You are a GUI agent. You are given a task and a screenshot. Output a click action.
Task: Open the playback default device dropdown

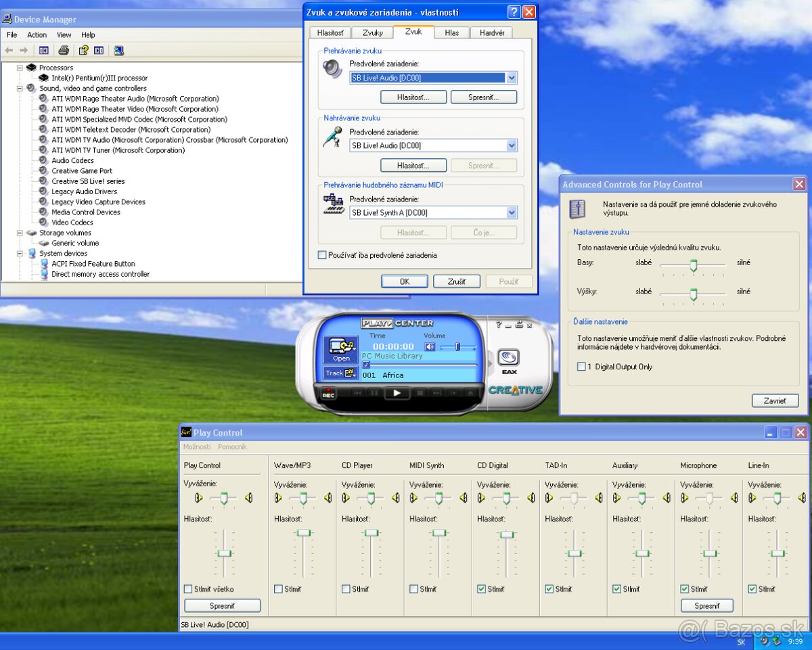coord(511,78)
